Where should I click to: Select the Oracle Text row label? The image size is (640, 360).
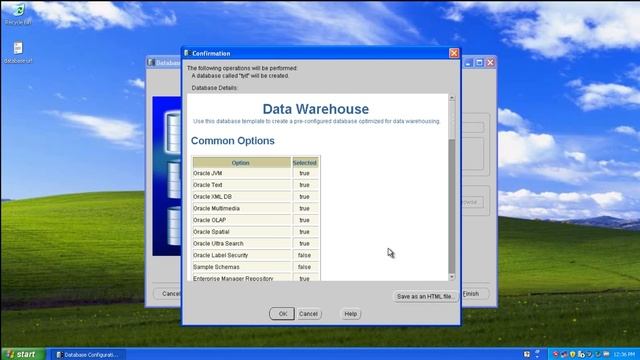(x=208, y=185)
